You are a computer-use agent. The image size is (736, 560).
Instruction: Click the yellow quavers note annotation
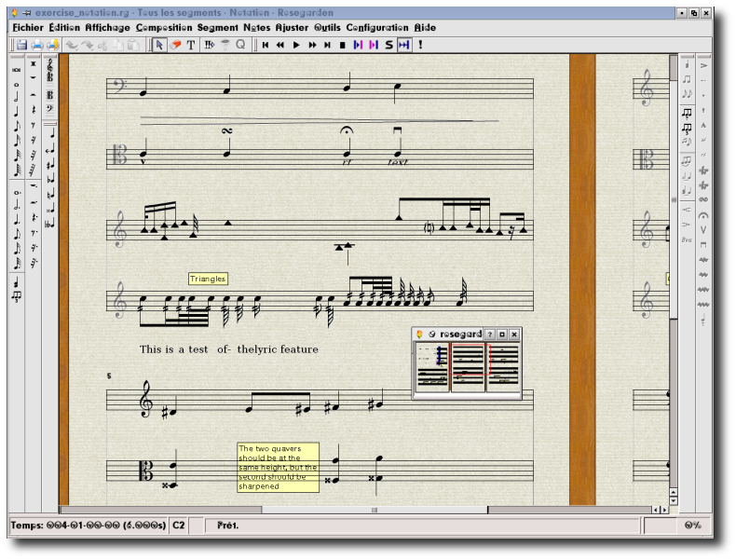(x=278, y=467)
